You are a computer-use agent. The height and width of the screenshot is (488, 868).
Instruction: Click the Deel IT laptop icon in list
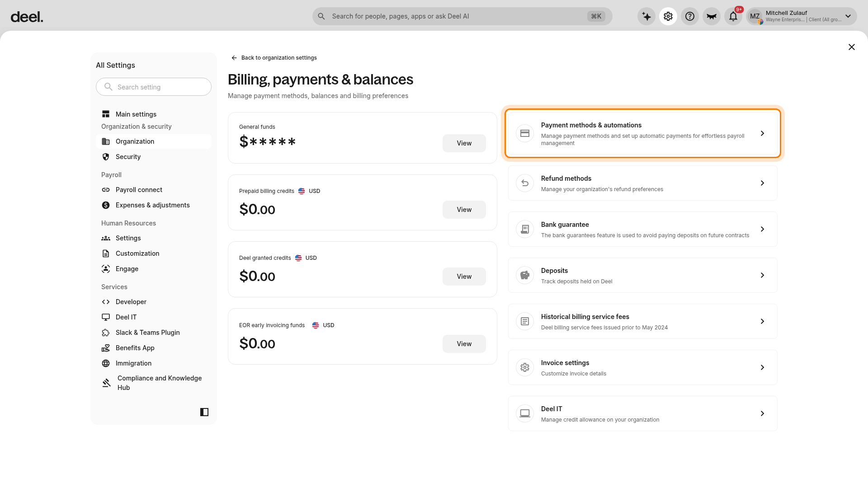(525, 413)
